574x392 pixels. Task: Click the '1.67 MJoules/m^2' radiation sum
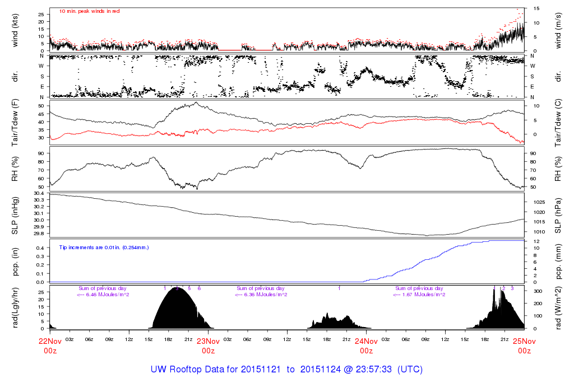pyautogui.click(x=424, y=295)
